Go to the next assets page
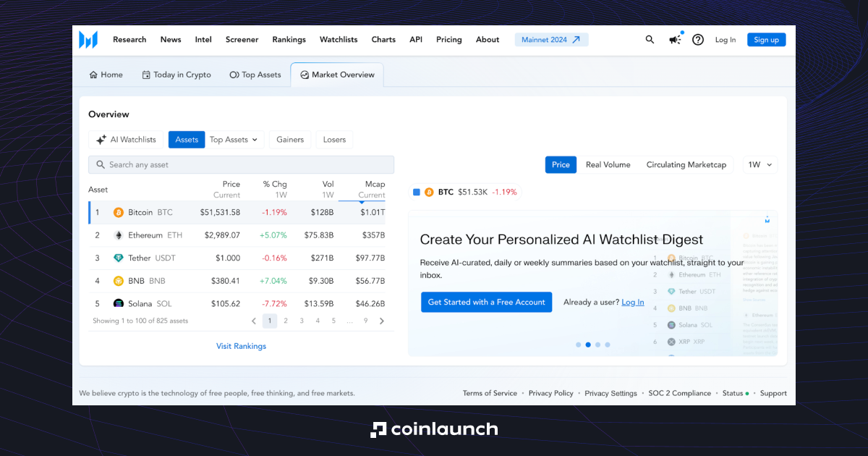The height and width of the screenshot is (456, 868). [x=382, y=321]
